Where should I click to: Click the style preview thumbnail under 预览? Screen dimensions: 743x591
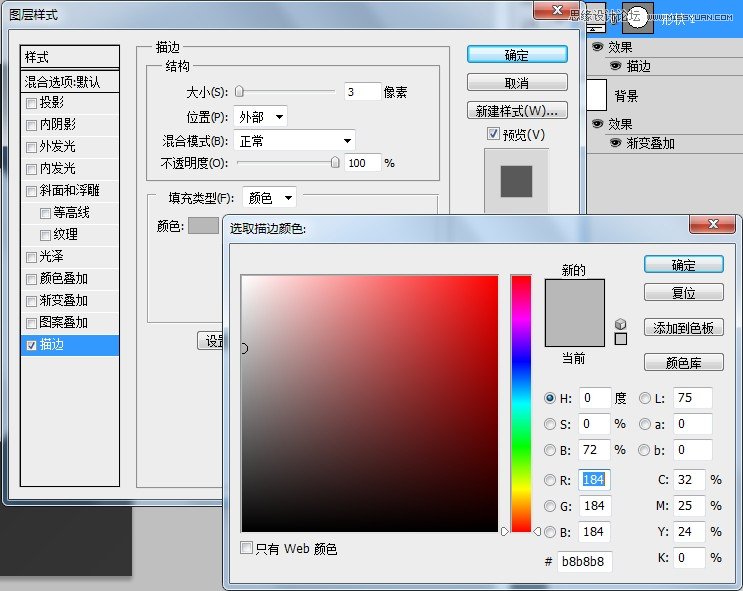pos(516,181)
